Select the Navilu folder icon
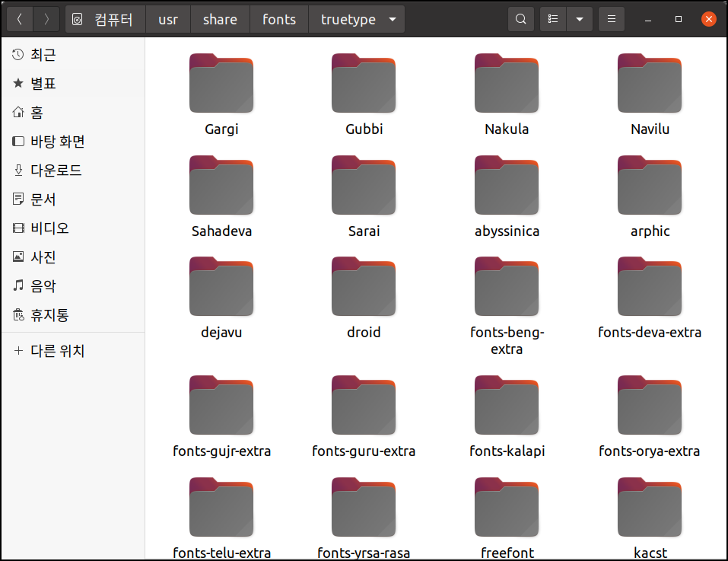728x561 pixels. 650,83
